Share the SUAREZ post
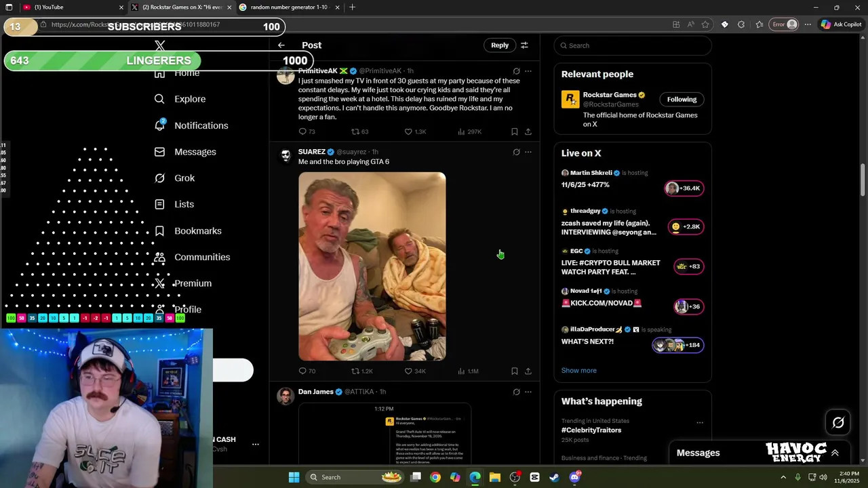868x488 pixels. [x=528, y=371]
